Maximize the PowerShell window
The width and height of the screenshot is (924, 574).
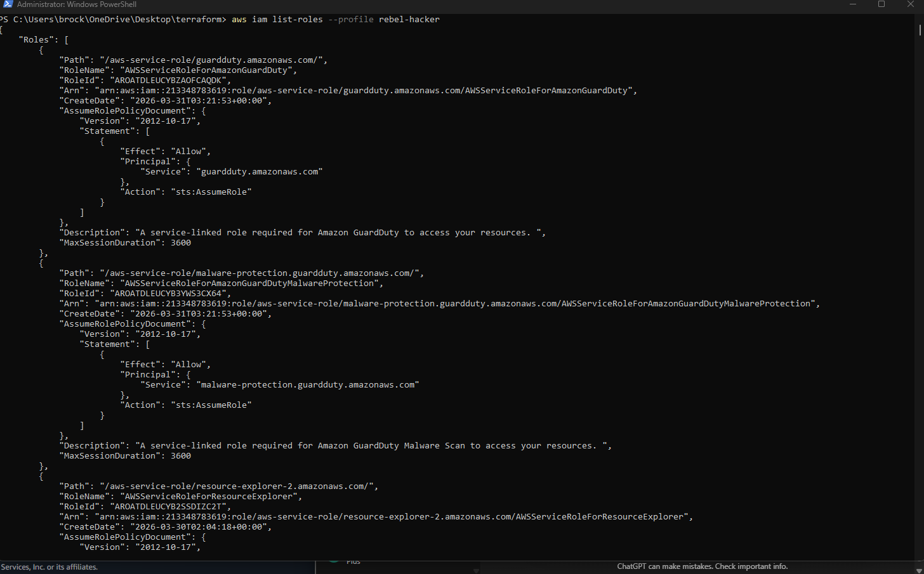[x=881, y=4]
